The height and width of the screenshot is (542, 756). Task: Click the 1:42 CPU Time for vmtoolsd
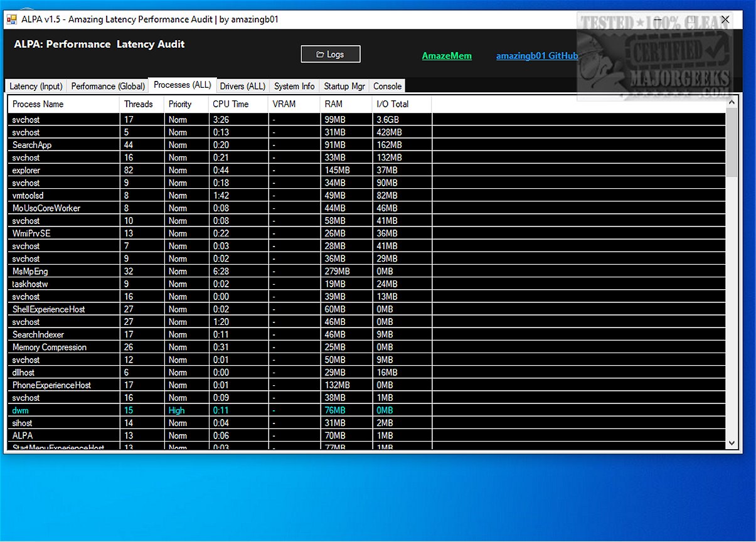[221, 196]
